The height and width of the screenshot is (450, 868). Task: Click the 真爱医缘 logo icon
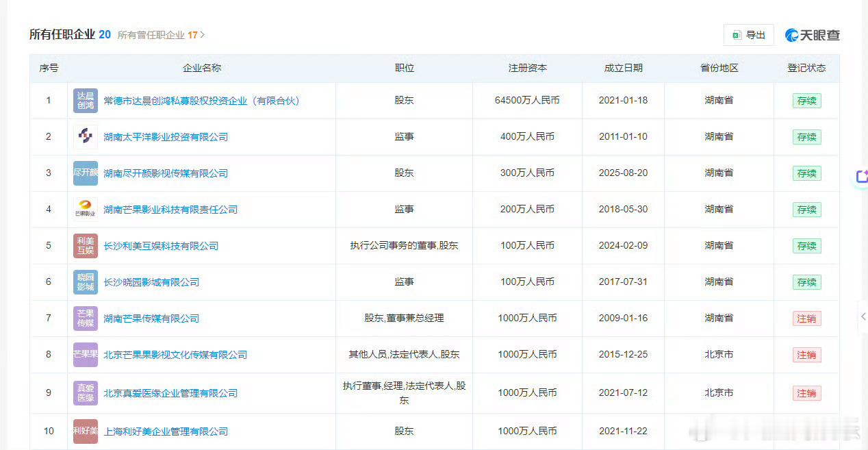pyautogui.click(x=85, y=393)
